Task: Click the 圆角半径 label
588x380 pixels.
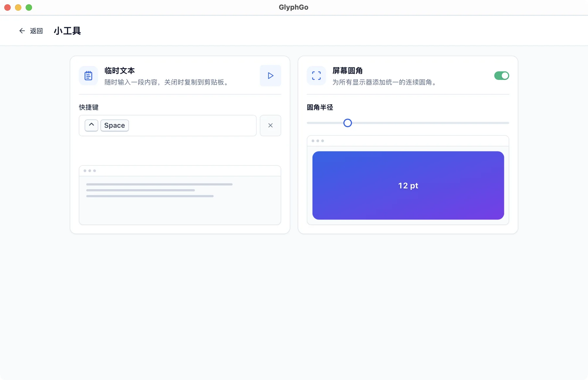Action: (x=320, y=107)
